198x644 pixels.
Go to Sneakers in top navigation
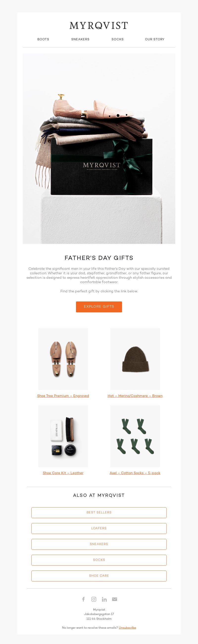[x=80, y=39]
